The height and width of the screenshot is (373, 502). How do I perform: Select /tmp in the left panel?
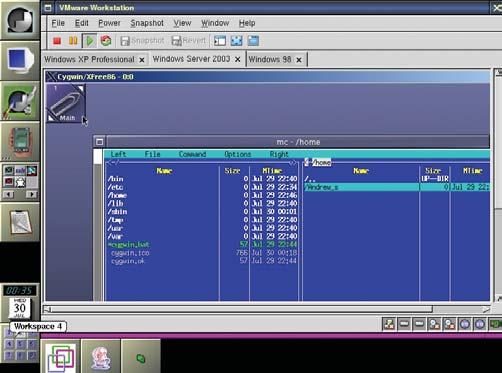(202, 220)
